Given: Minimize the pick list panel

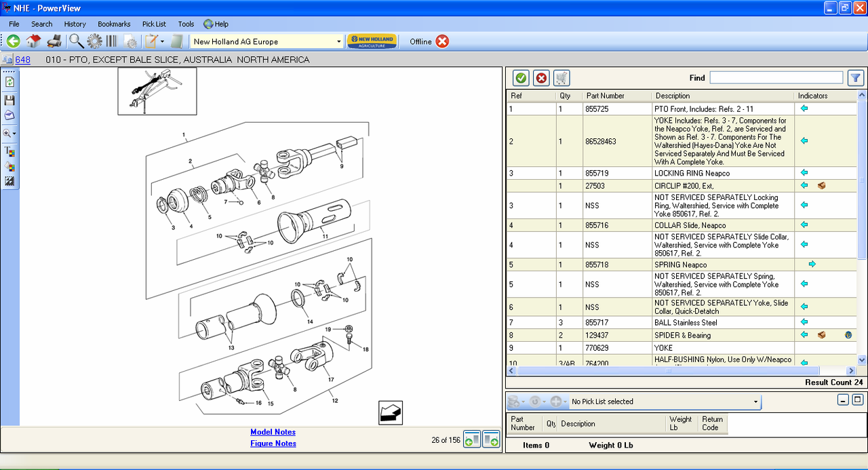Looking at the screenshot, I should tap(843, 400).
